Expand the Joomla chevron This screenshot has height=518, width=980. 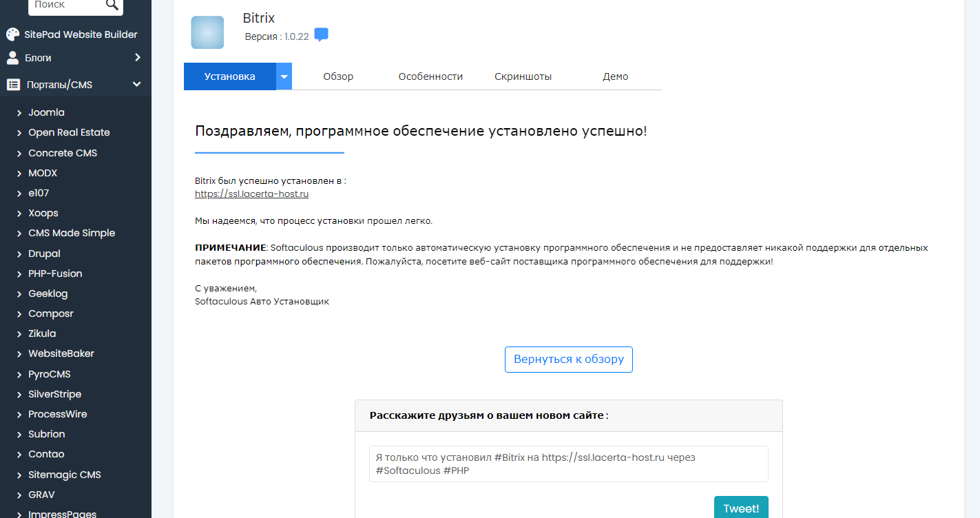click(20, 113)
